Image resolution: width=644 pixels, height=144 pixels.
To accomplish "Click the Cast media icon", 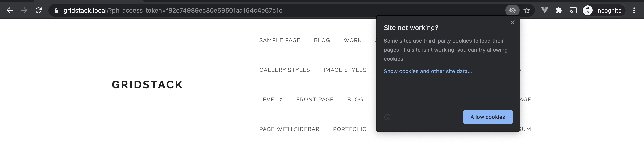I will (x=573, y=10).
